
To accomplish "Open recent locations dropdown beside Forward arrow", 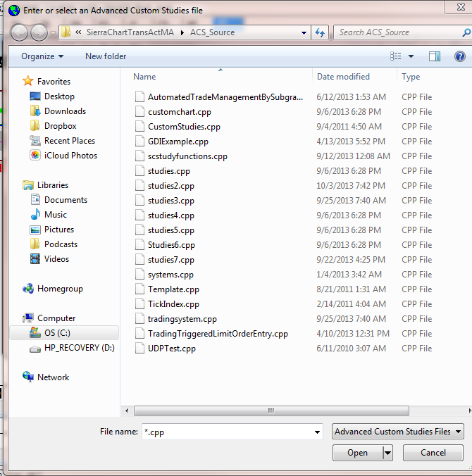I will pos(53,33).
